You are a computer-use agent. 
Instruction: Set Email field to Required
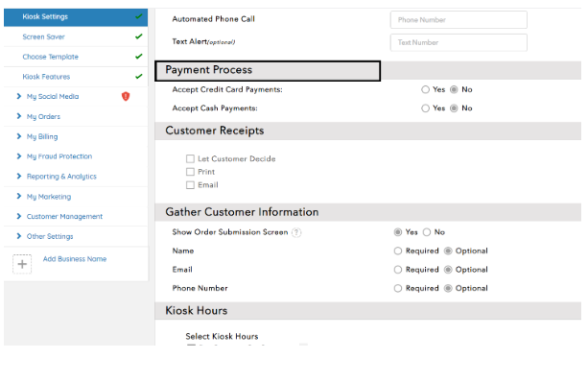coord(398,270)
